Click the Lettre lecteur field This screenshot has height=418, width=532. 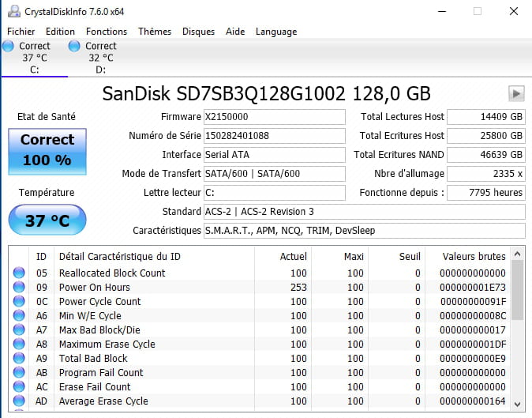point(275,193)
